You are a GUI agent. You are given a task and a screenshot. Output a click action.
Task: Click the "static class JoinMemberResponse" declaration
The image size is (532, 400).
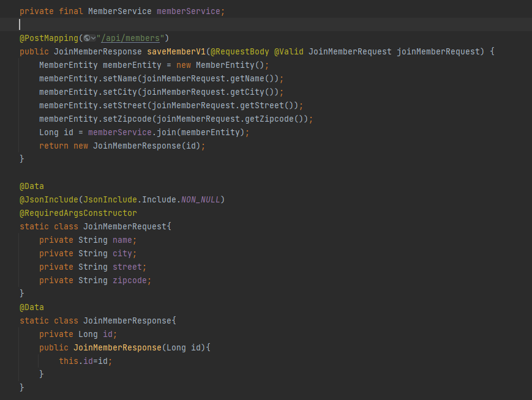98,320
